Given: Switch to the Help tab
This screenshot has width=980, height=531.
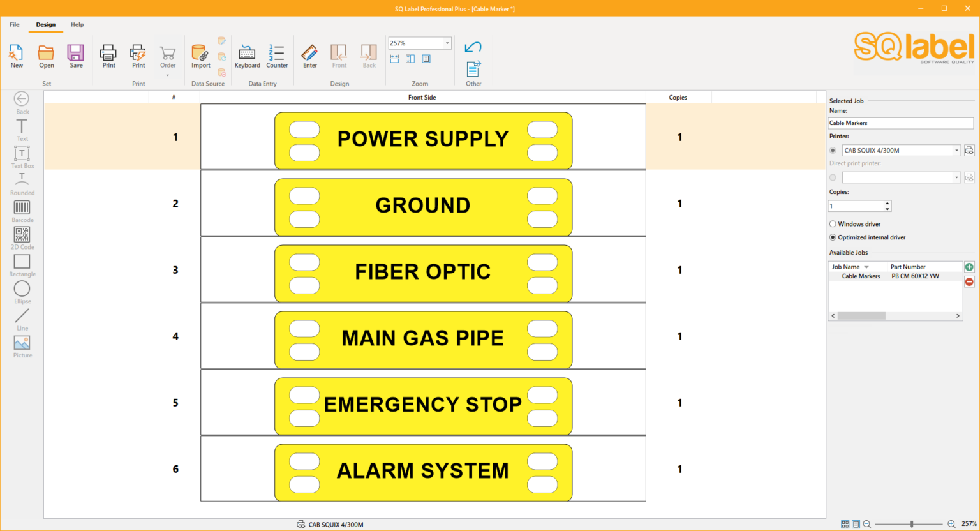Looking at the screenshot, I should click(x=77, y=24).
